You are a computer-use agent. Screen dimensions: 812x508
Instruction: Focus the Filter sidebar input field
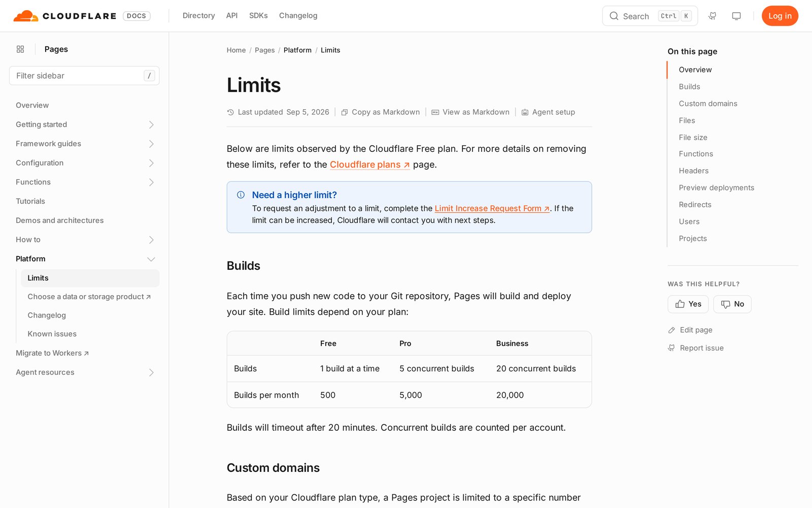[84, 76]
